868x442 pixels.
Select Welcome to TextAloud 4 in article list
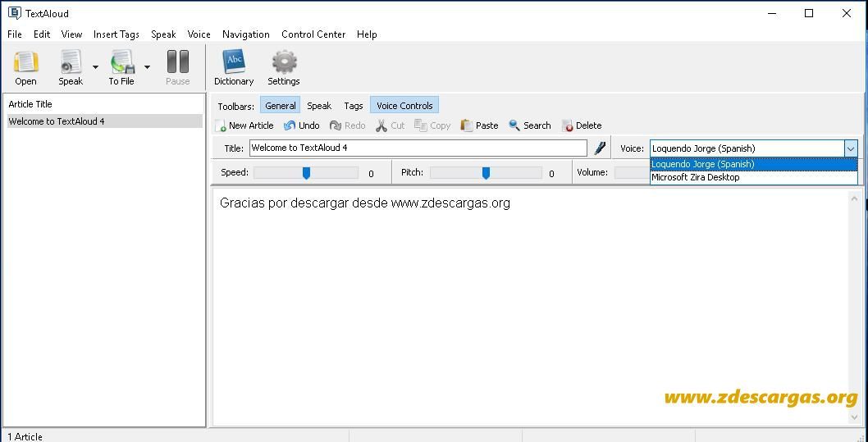[105, 121]
